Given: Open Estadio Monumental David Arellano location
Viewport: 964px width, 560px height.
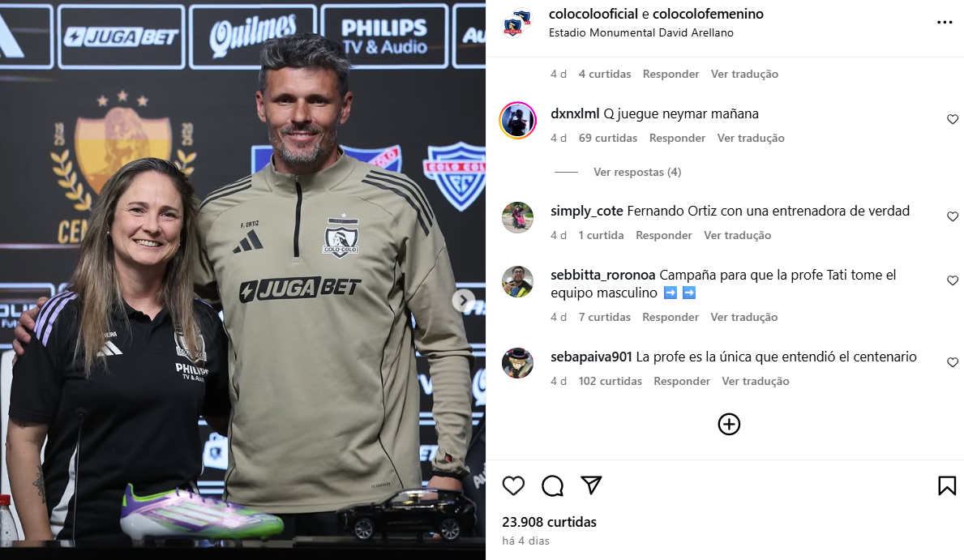Looking at the screenshot, I should tap(641, 32).
